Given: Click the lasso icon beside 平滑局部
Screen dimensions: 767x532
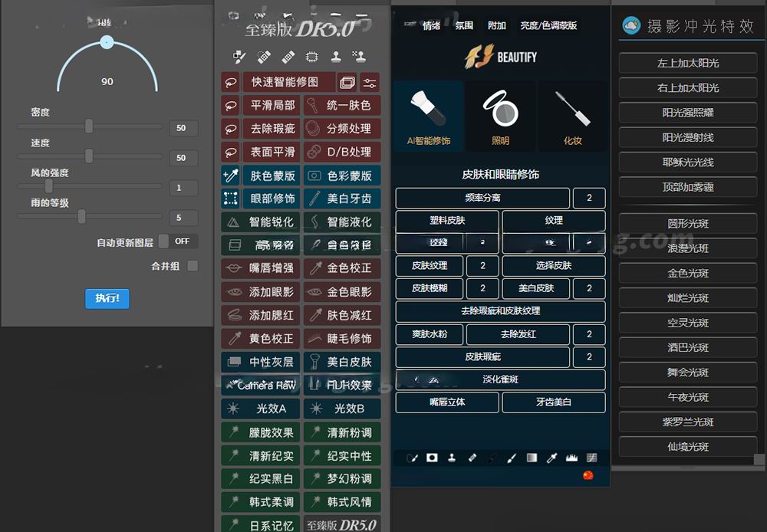Looking at the screenshot, I should (230, 106).
